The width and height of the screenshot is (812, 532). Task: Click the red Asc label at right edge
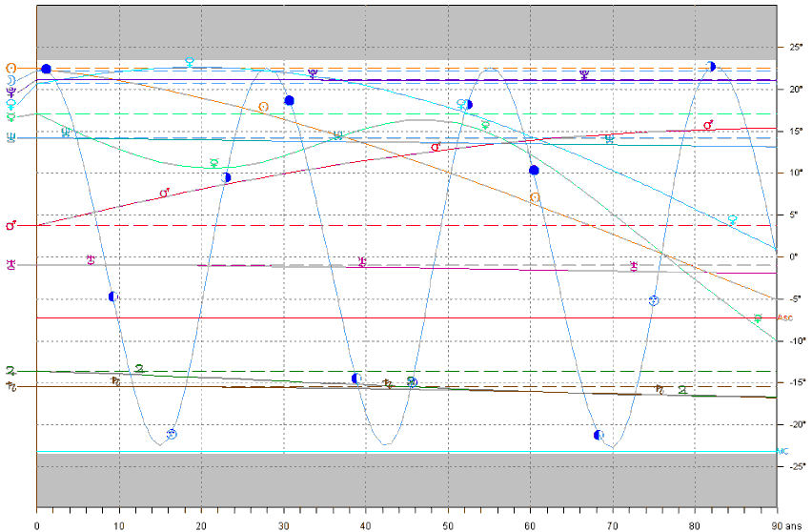click(785, 317)
